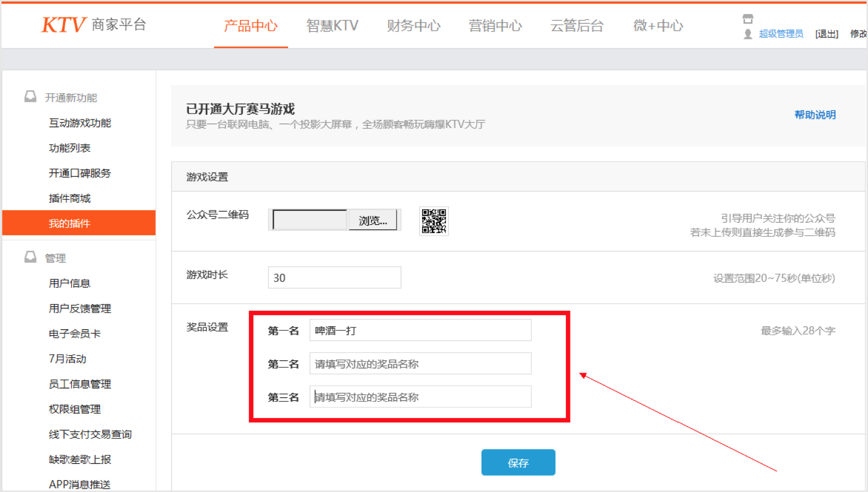Screen dimensions: 868x492
Task: Select 我的插件 sidebar item
Action: pyautogui.click(x=79, y=223)
